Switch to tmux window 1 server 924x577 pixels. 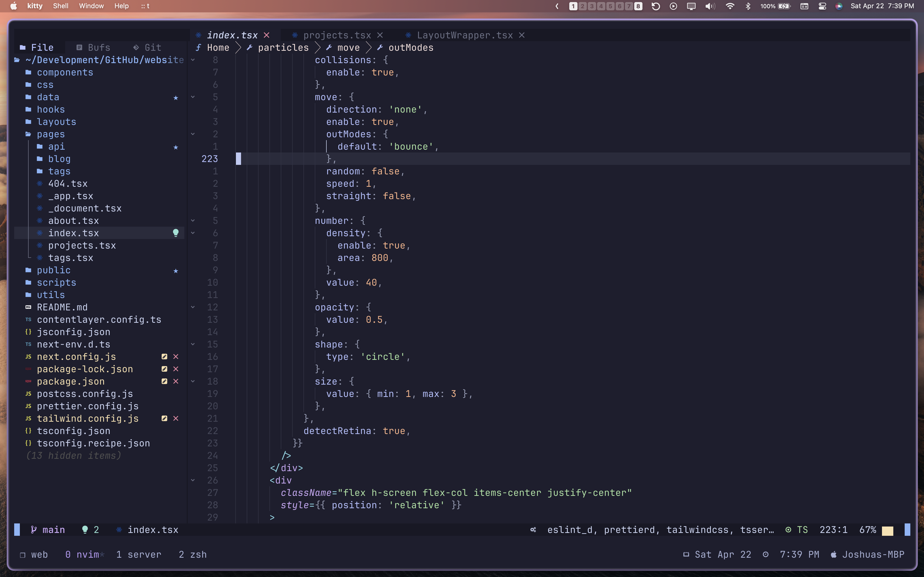pos(139,554)
